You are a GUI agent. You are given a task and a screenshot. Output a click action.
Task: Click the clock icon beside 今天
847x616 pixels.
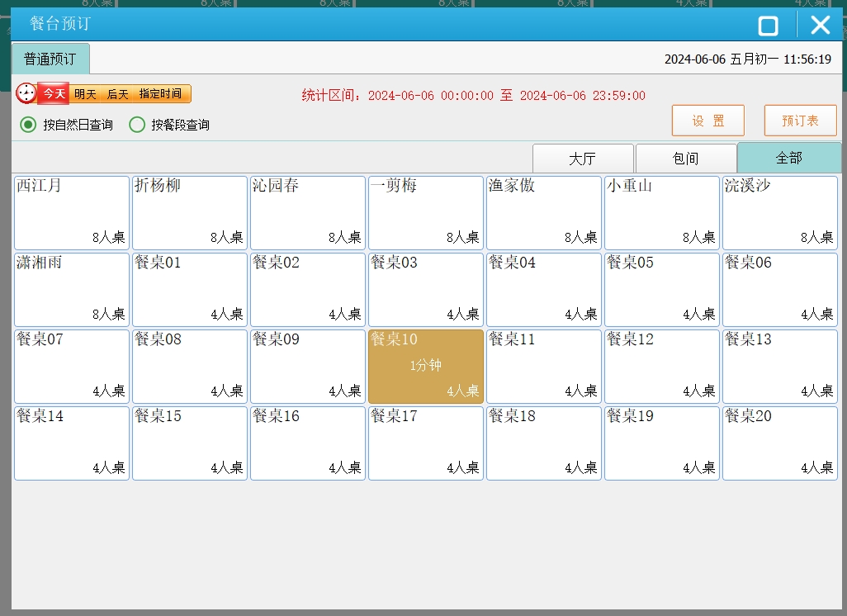coord(26,93)
